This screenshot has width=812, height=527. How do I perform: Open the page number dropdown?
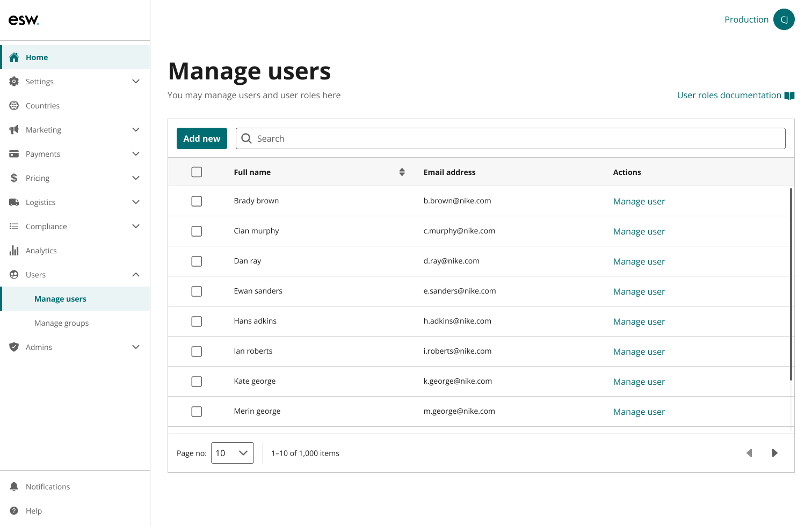tap(232, 453)
